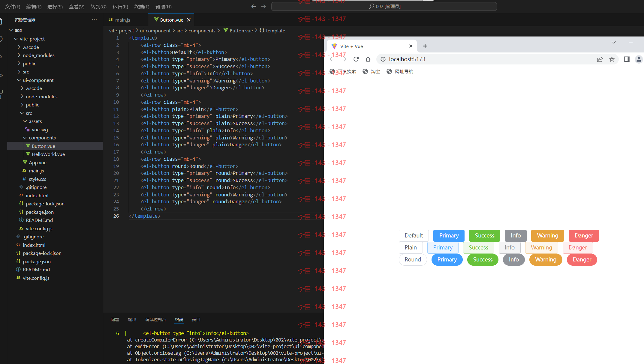Click the bookmark star icon in browser
The image size is (644, 364).
(612, 59)
